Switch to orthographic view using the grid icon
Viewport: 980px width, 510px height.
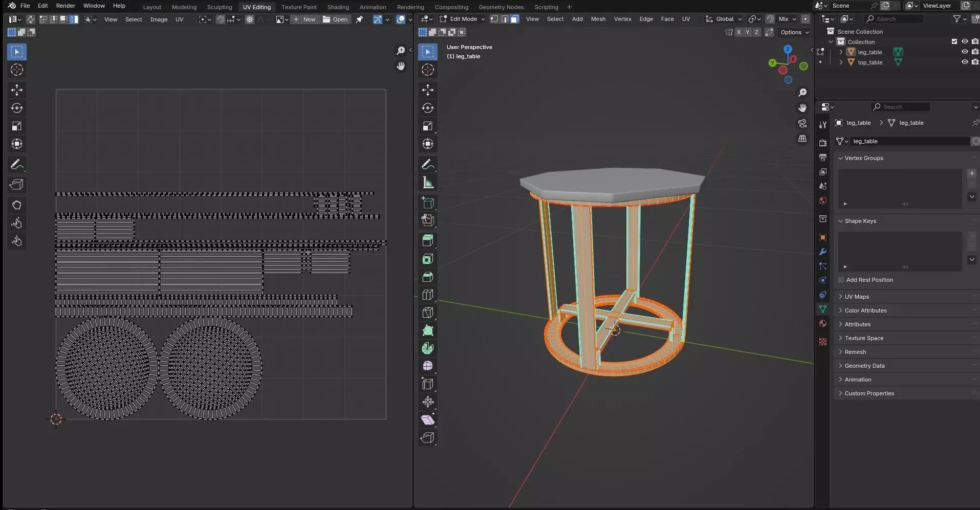pyautogui.click(x=802, y=139)
